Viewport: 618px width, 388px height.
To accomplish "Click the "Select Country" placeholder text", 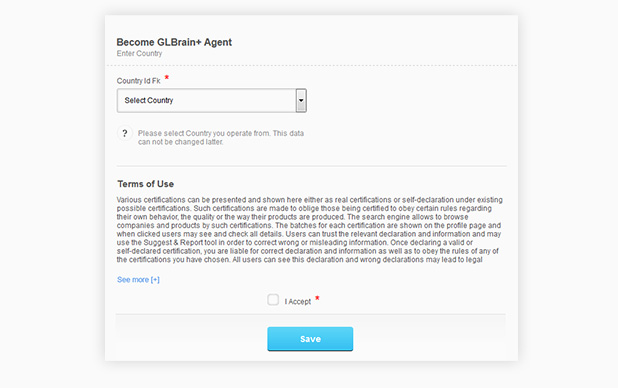I will click(149, 101).
